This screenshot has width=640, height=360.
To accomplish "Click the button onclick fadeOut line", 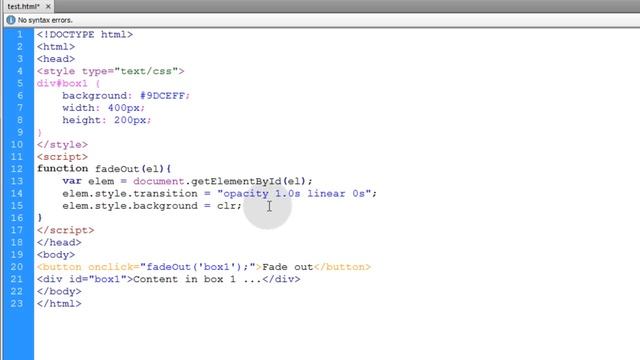I will (x=204, y=267).
